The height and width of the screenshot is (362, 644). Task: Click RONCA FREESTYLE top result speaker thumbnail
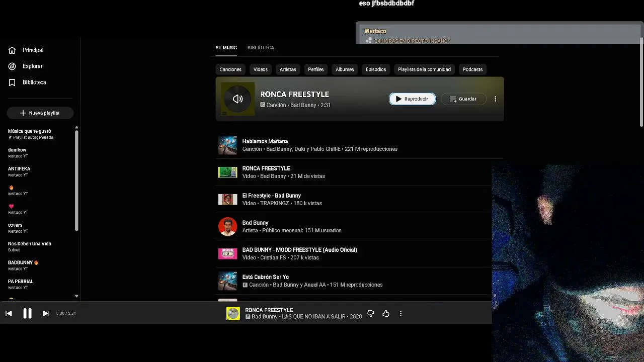(x=238, y=99)
